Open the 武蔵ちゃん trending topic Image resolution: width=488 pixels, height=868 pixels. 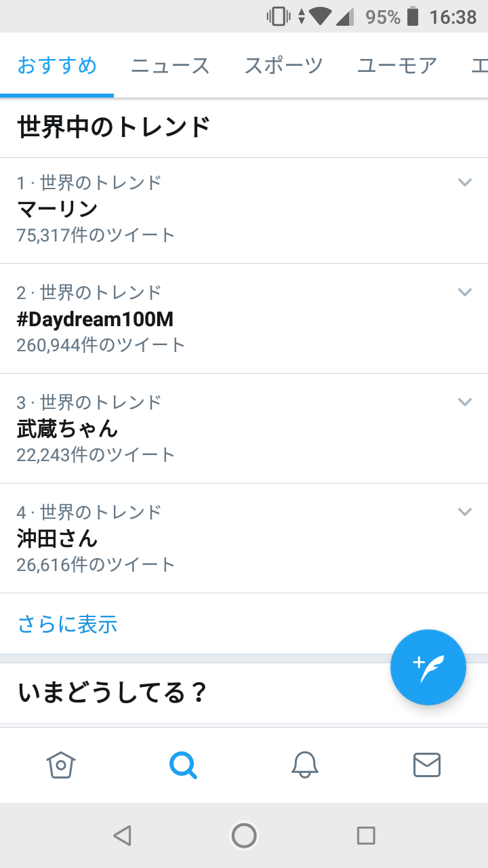pos(68,429)
